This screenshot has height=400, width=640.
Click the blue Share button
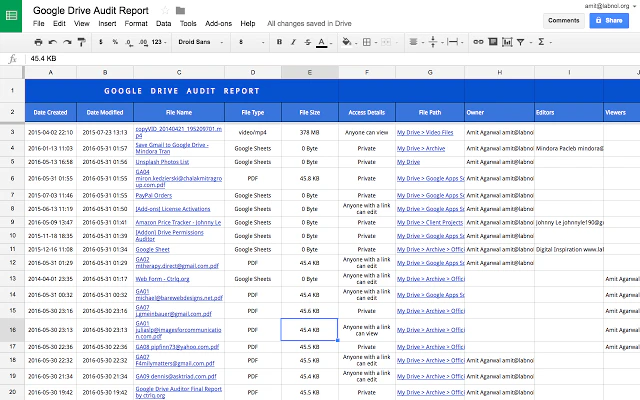(609, 20)
